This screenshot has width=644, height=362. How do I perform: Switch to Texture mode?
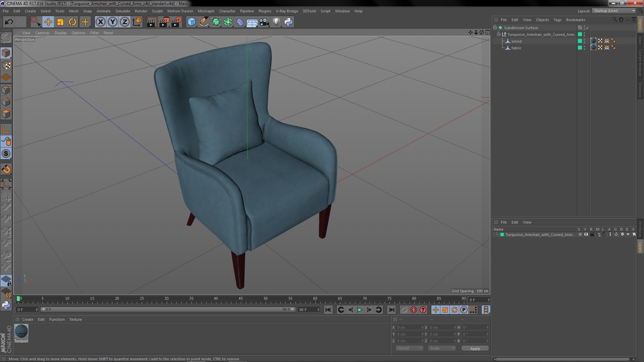tap(6, 65)
